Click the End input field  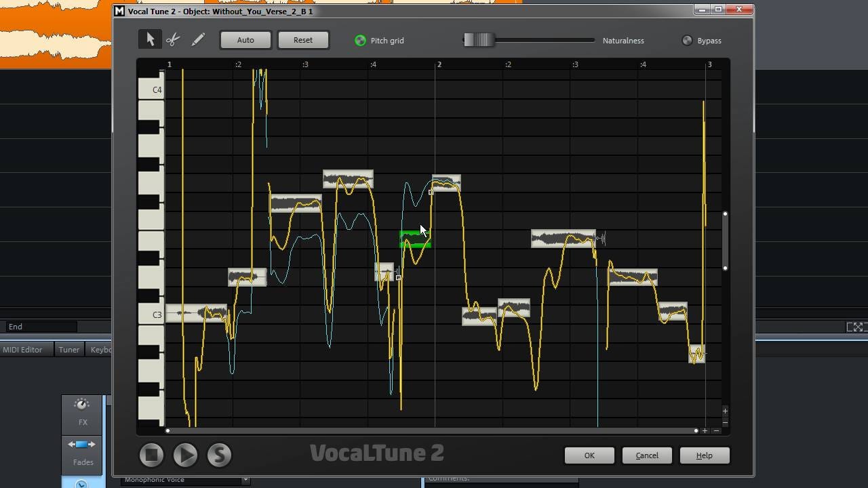[x=41, y=327]
